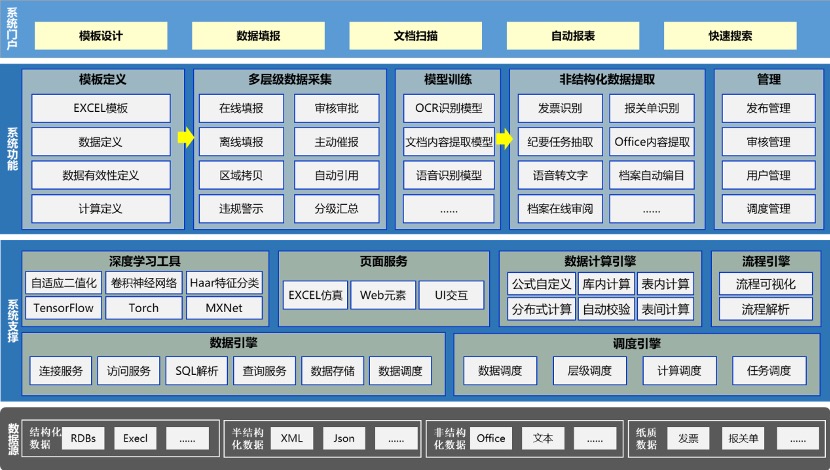The image size is (830, 470).
Task: Click the 模板设计 portal box
Action: tap(101, 36)
